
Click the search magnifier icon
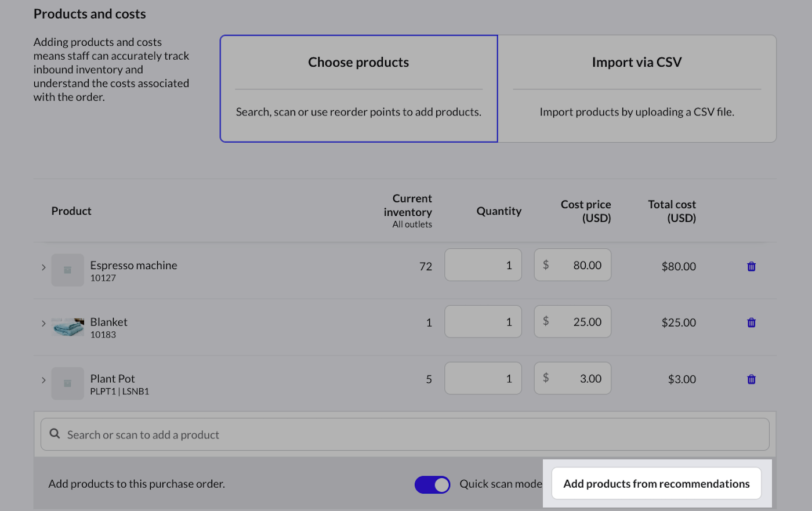55,434
